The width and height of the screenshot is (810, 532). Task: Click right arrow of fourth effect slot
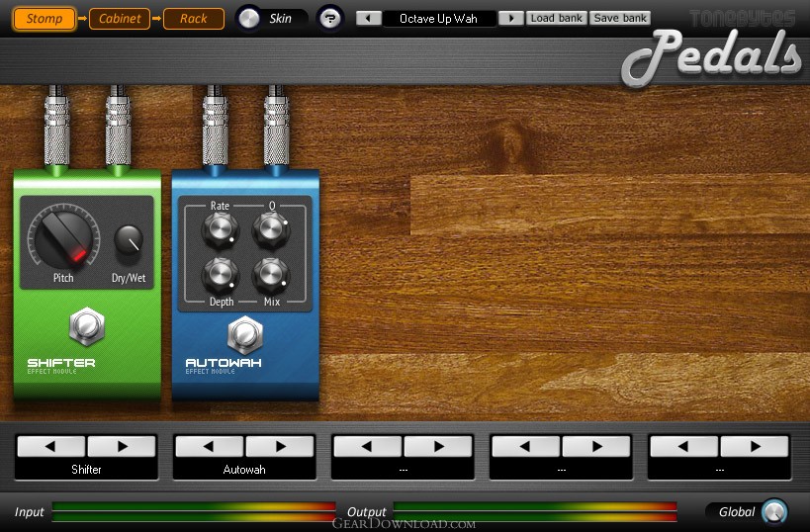click(595, 446)
